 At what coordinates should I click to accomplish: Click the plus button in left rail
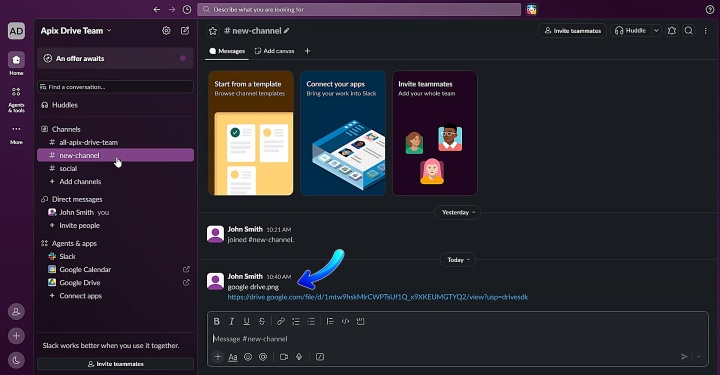[16, 336]
